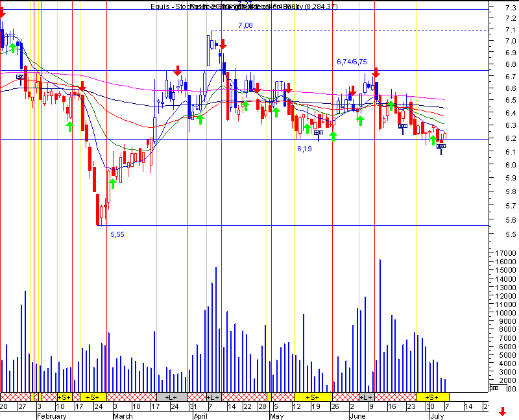Click the July month label
Image resolution: width=519 pixels, height=420 pixels.
click(437, 416)
